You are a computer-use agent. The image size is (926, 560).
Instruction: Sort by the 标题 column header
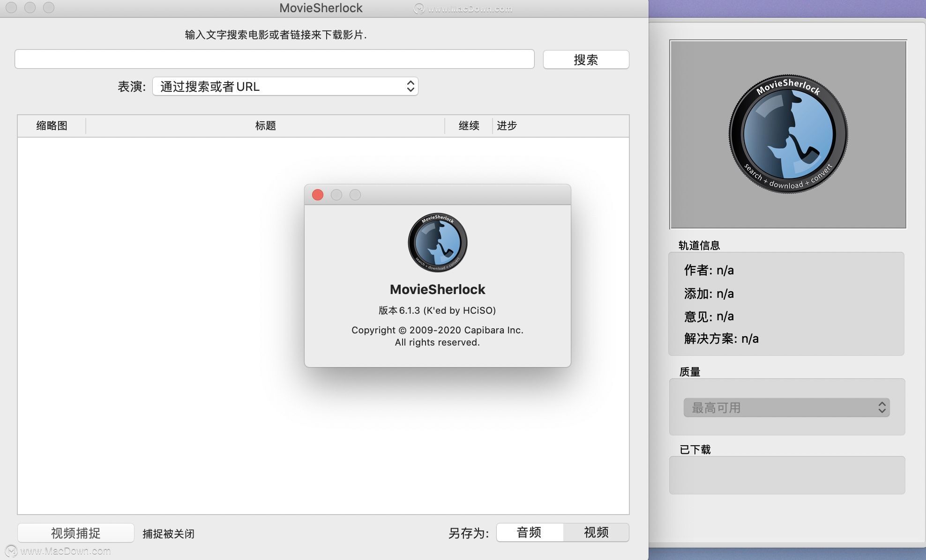click(265, 125)
